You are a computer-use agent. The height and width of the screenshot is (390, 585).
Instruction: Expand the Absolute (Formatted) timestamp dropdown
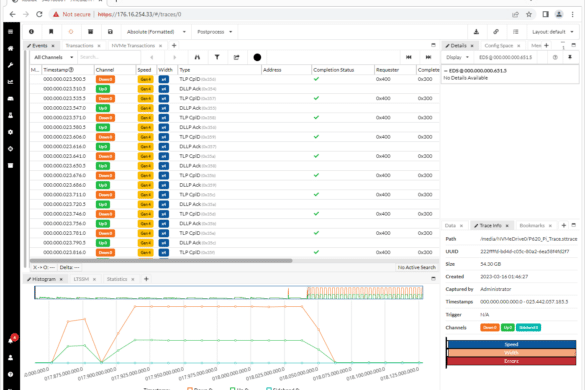click(x=156, y=32)
